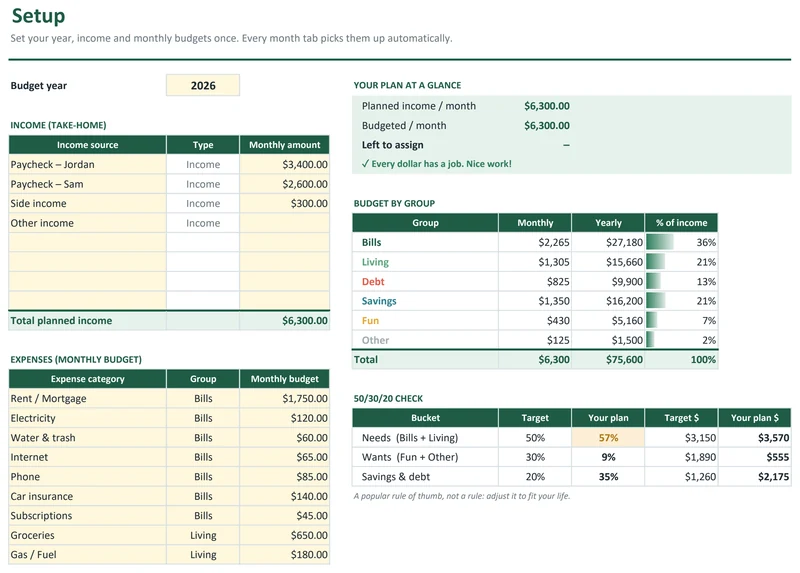Click the Monthly amount column header
The image size is (800, 573).
pyautogui.click(x=284, y=145)
